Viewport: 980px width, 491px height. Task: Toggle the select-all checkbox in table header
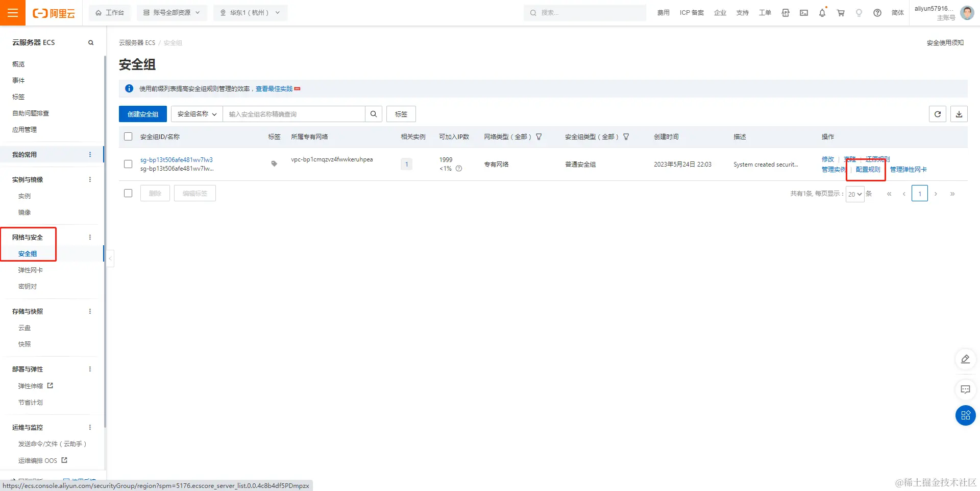tap(128, 136)
